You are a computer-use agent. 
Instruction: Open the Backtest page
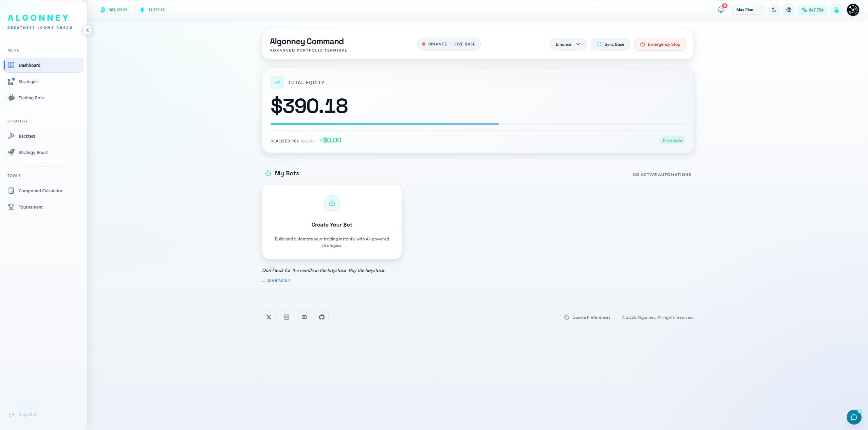[x=43, y=136]
